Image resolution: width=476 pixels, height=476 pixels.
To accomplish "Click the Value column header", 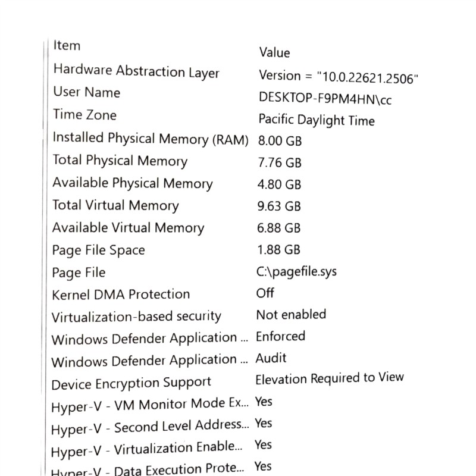I will tap(274, 53).
